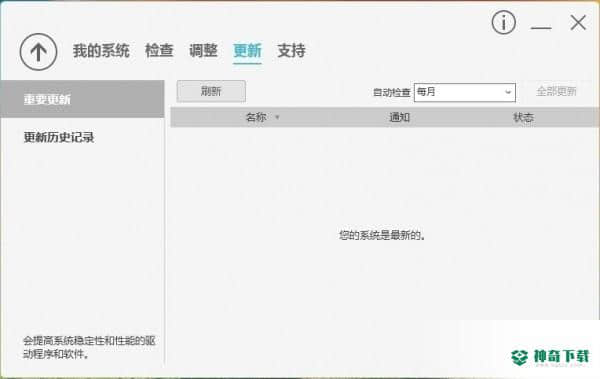This screenshot has width=600, height=379.
Task: Expand the 自动检查 每月 dropdown
Action: (465, 92)
